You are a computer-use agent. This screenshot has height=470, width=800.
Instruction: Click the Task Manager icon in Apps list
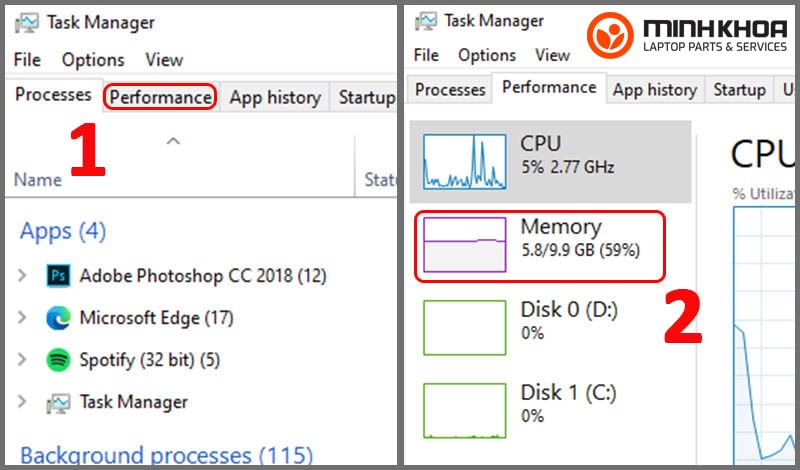tap(58, 403)
